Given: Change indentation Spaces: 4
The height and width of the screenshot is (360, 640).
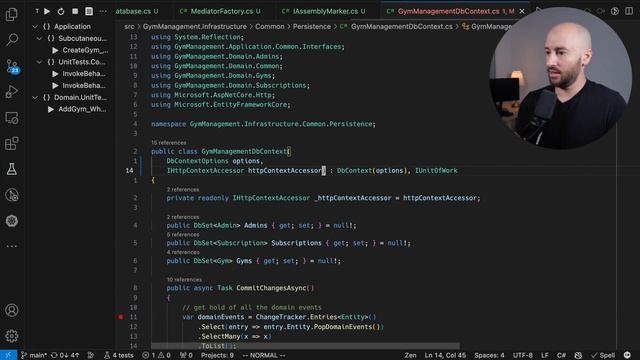Looking at the screenshot, I should pyautogui.click(x=489, y=355).
